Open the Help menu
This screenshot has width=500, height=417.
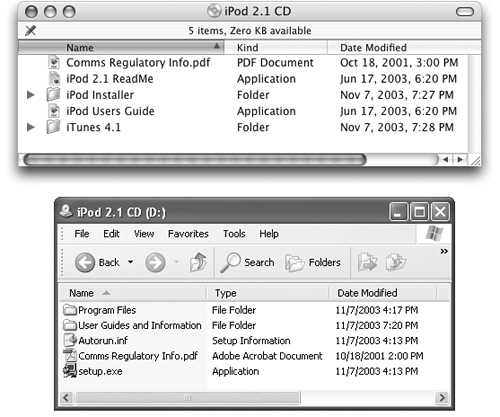click(269, 234)
